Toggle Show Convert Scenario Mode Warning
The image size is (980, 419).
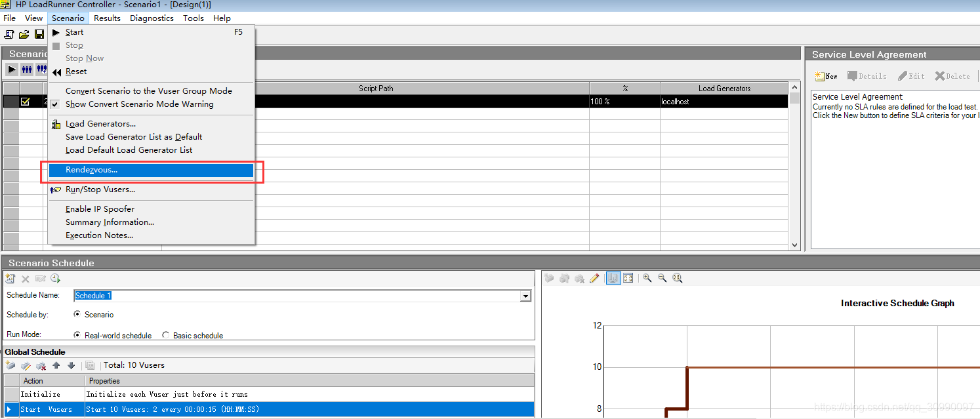point(140,104)
